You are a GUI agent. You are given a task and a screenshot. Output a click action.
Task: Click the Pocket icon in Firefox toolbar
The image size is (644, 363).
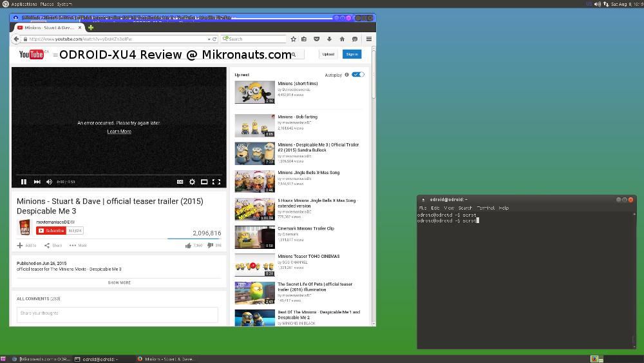tap(317, 39)
